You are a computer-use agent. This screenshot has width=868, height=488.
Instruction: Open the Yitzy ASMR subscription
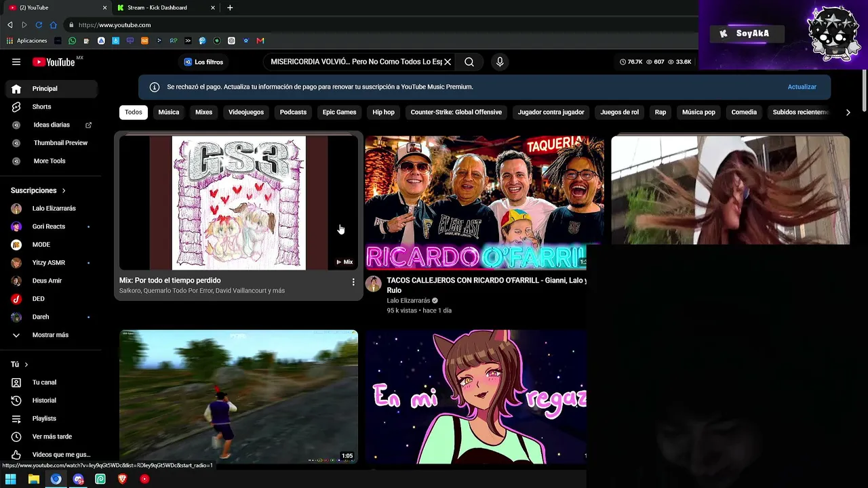(52, 263)
